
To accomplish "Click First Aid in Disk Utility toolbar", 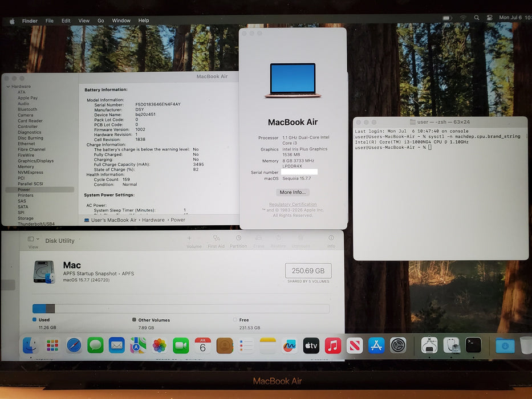I will [216, 242].
